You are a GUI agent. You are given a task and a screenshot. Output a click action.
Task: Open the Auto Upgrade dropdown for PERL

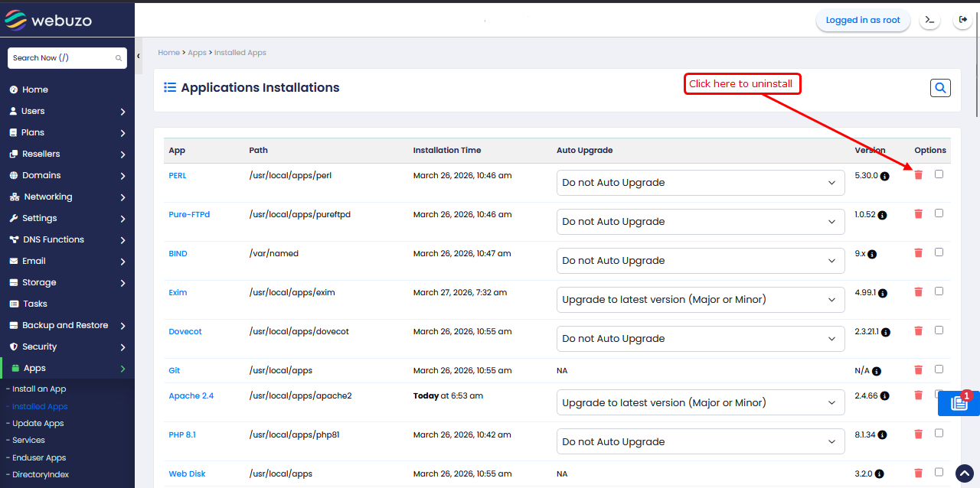[700, 183]
